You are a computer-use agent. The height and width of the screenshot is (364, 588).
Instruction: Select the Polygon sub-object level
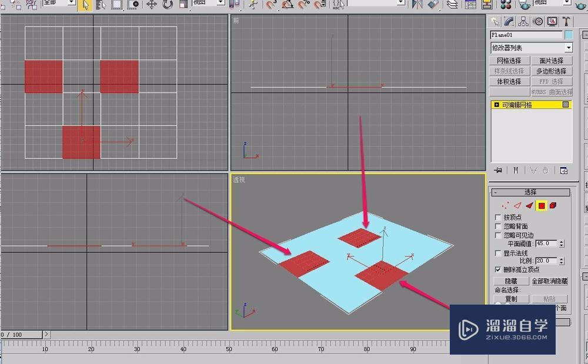coord(542,205)
